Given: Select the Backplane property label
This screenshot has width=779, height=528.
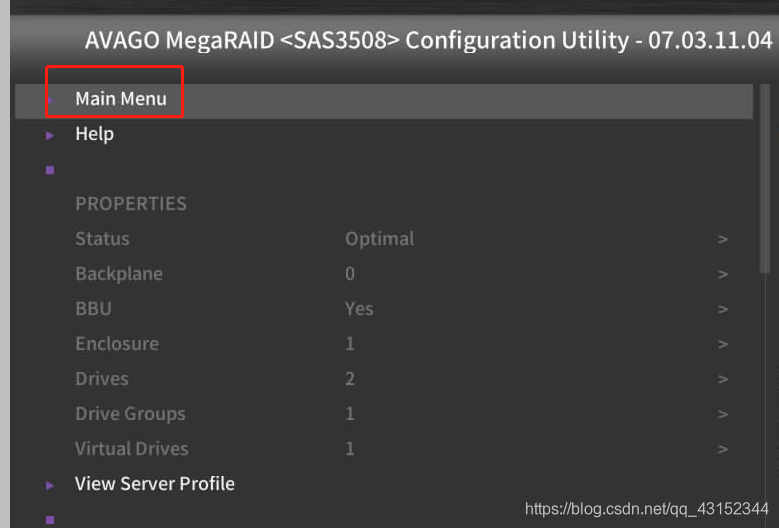Looking at the screenshot, I should point(119,274).
